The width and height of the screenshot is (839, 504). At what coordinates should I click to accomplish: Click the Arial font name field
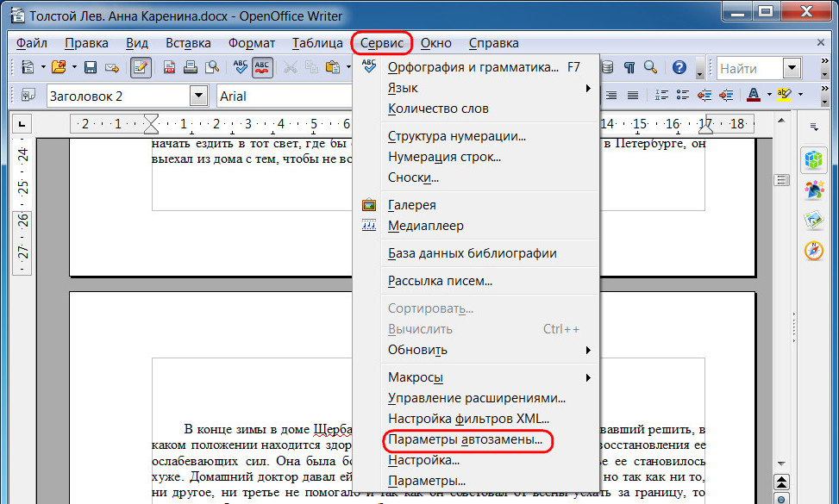285,96
